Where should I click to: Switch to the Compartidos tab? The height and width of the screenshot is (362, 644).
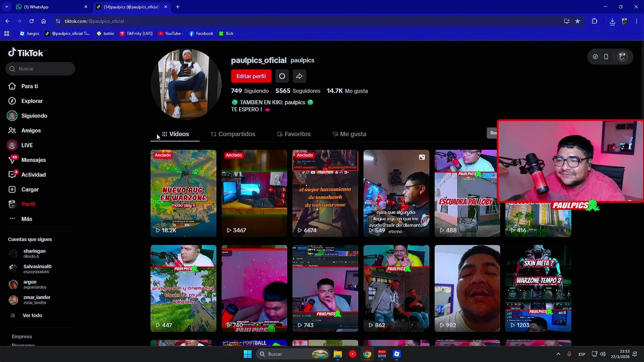click(233, 134)
